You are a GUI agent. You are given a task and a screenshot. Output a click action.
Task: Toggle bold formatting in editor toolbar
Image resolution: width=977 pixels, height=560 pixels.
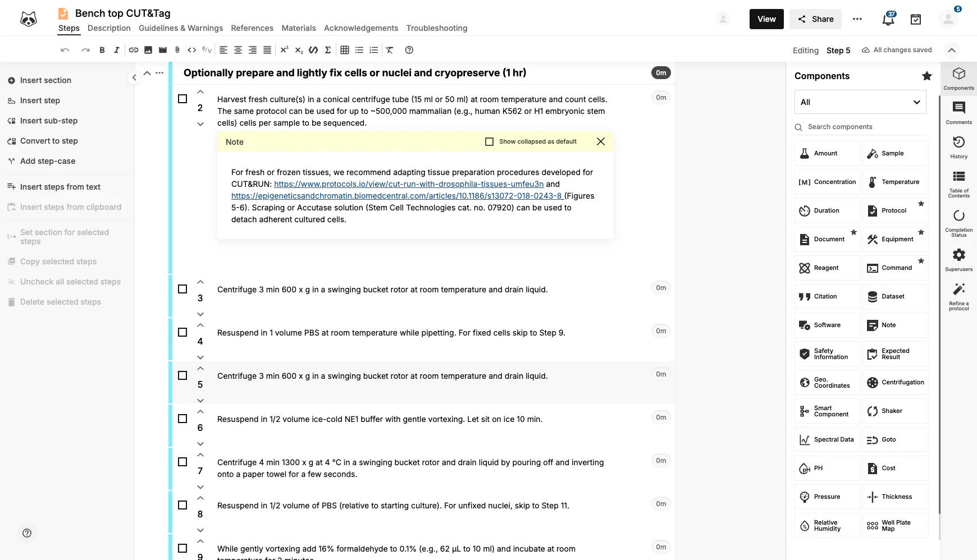click(102, 50)
